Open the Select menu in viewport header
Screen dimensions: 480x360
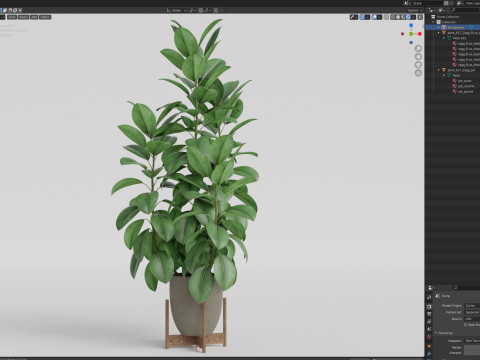pyautogui.click(x=23, y=17)
